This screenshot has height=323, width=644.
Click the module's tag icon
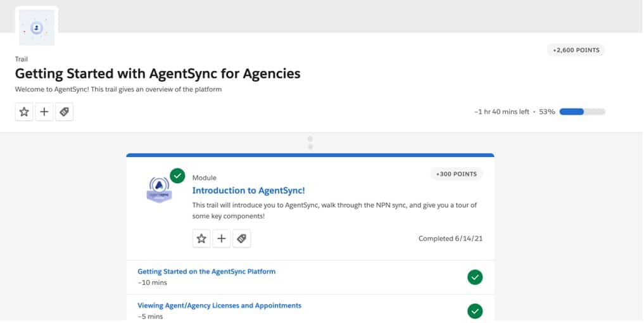pos(241,238)
